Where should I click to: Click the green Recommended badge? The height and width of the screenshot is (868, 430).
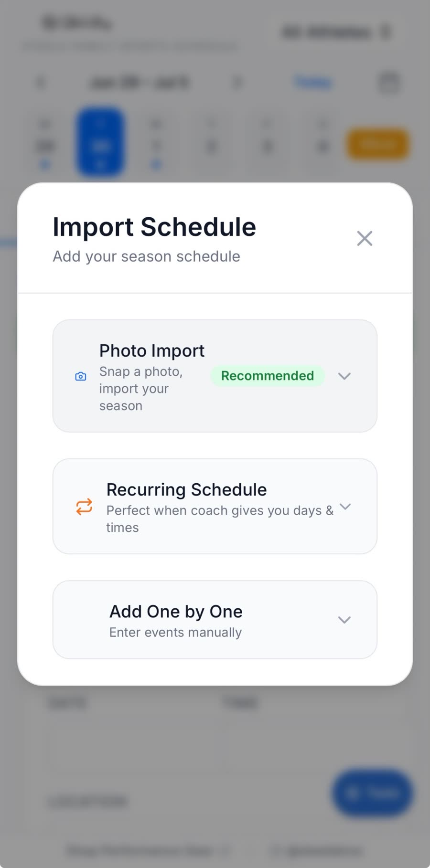(268, 376)
